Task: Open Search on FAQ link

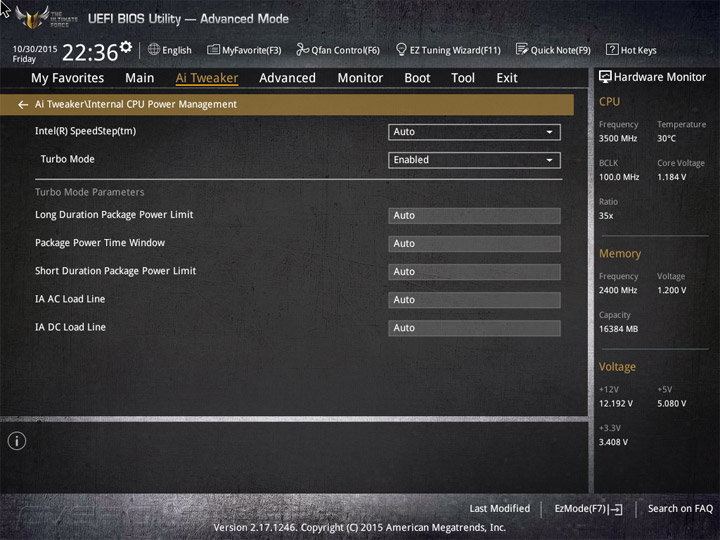Action: (680, 509)
